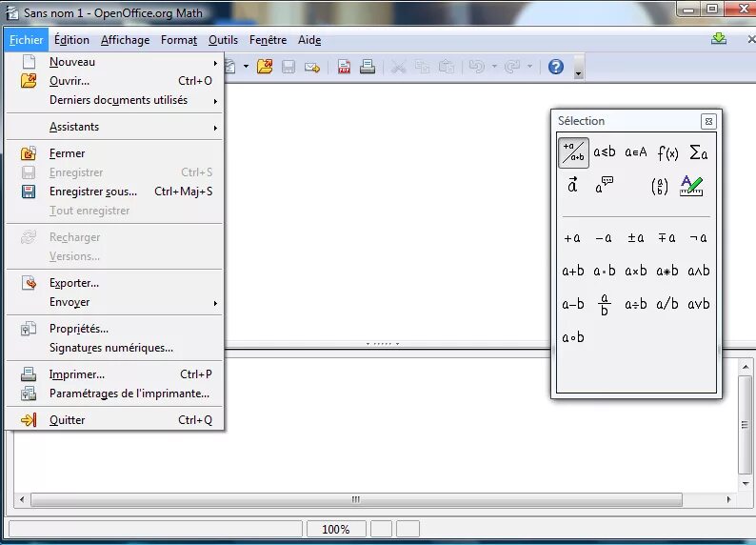Select Formats category icon (A with ruler)
This screenshot has width=756, height=545.
tap(691, 186)
